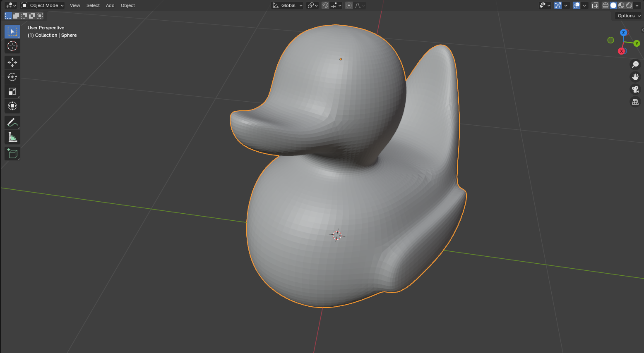Image resolution: width=644 pixels, height=353 pixels.
Task: Toggle X-ray display mode
Action: (595, 5)
